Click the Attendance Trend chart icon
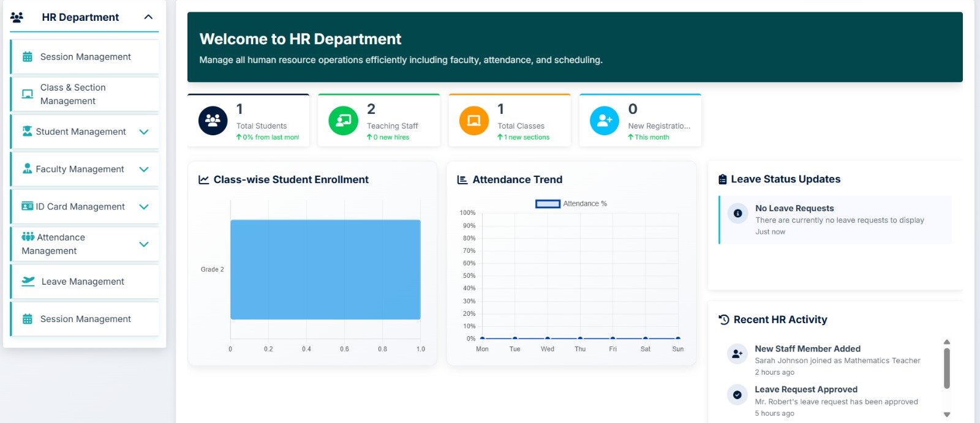 point(462,179)
